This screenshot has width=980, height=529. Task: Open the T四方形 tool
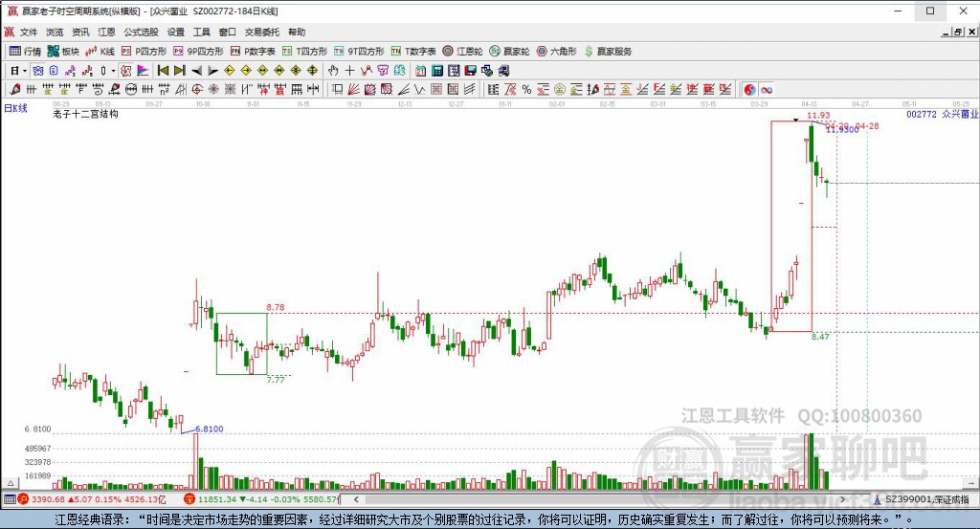tap(304, 52)
